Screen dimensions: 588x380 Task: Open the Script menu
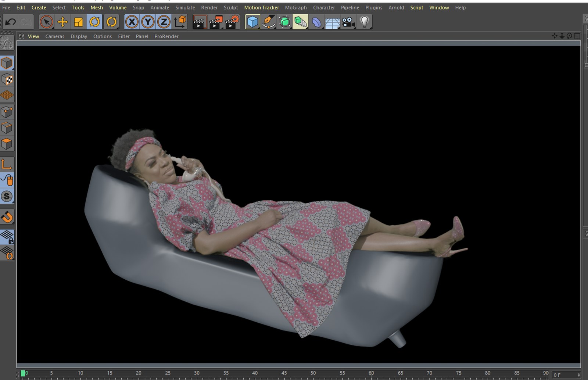coord(417,7)
